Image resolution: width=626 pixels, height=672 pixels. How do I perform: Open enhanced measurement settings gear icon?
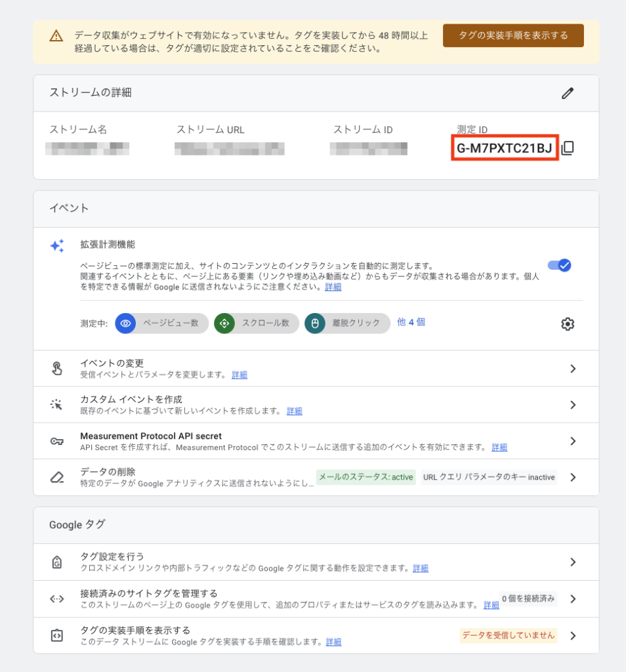click(568, 324)
